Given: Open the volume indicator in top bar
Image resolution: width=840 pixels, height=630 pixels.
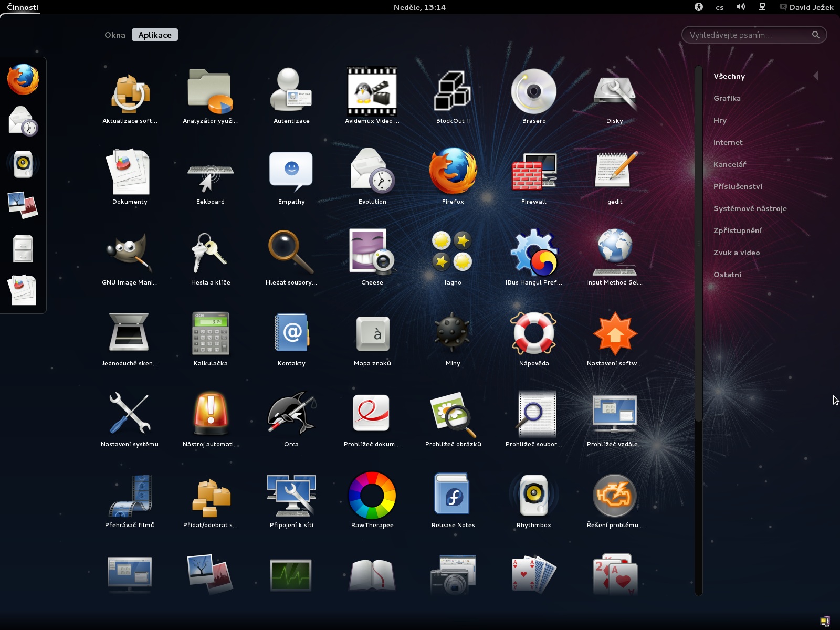Looking at the screenshot, I should tap(741, 7).
